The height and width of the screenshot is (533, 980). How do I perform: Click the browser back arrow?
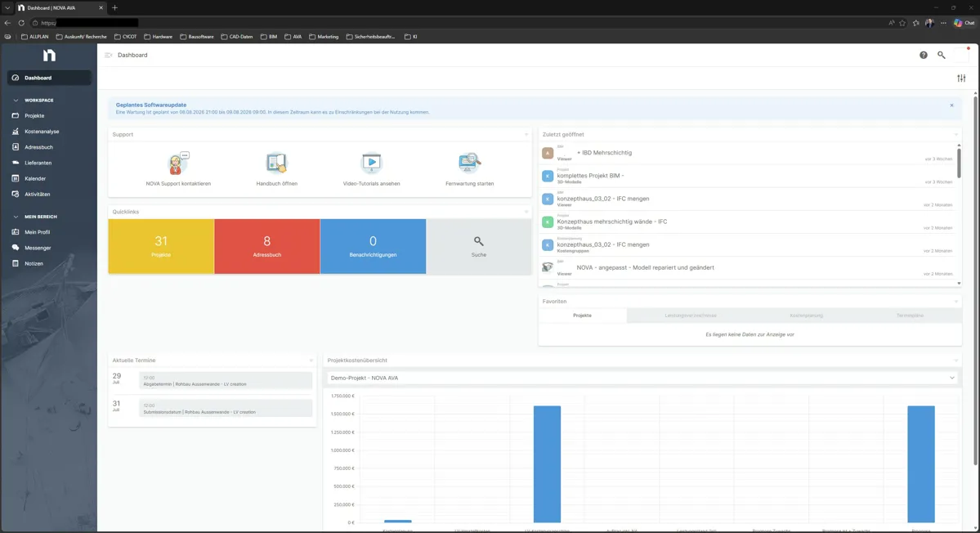pyautogui.click(x=7, y=23)
